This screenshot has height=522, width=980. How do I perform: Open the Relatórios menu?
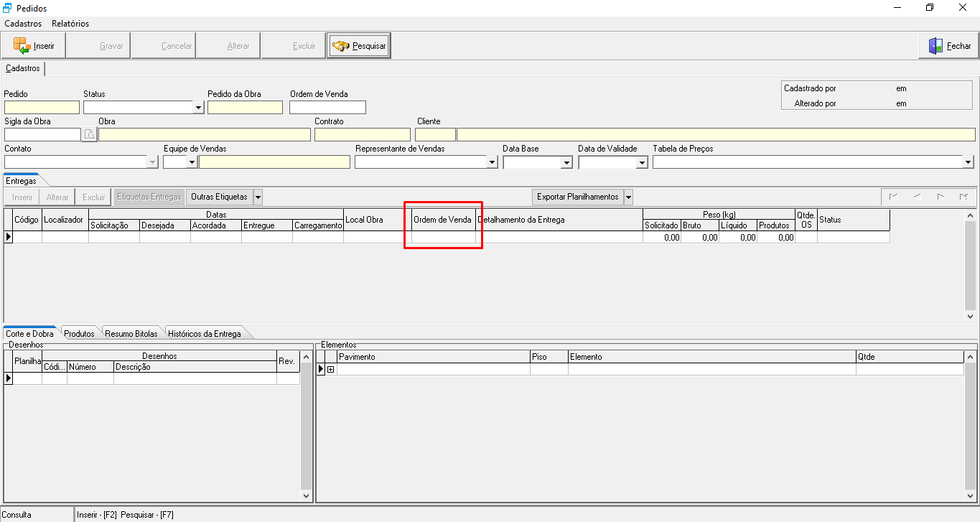[70, 24]
